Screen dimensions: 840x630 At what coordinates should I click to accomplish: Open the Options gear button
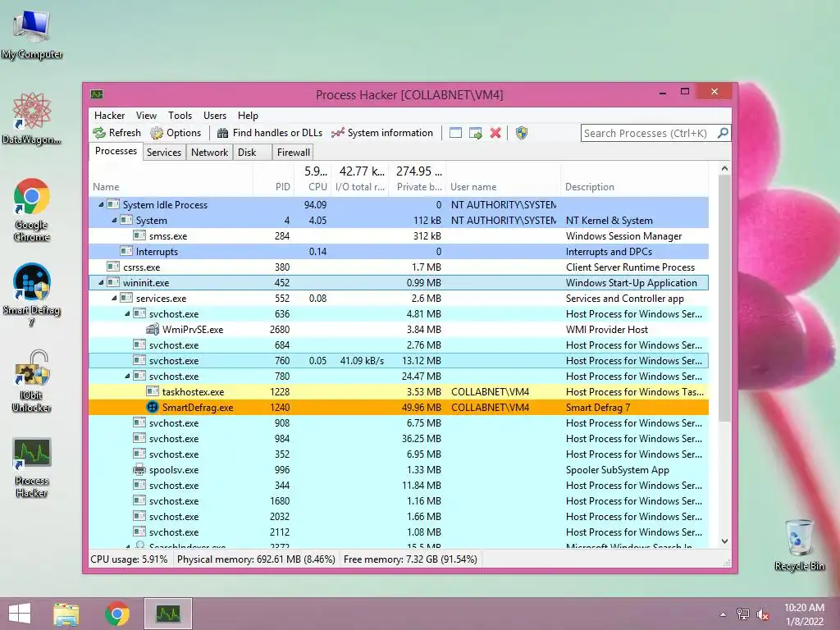[176, 133]
